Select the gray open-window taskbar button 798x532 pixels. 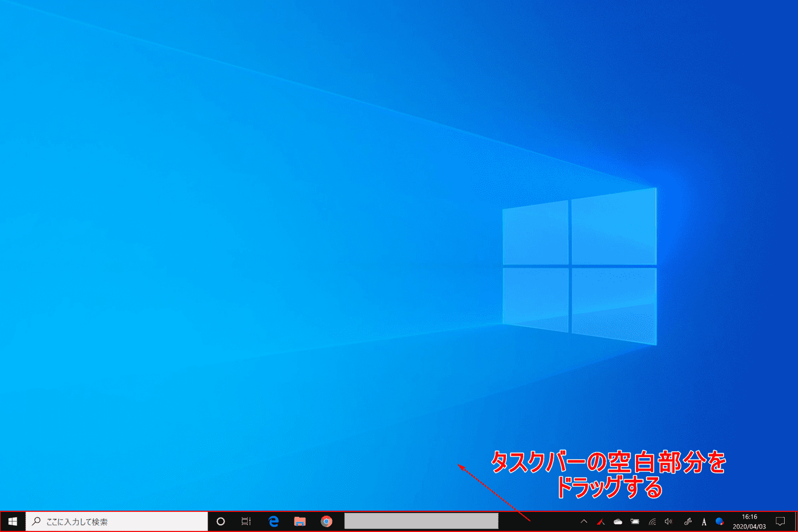click(x=421, y=521)
